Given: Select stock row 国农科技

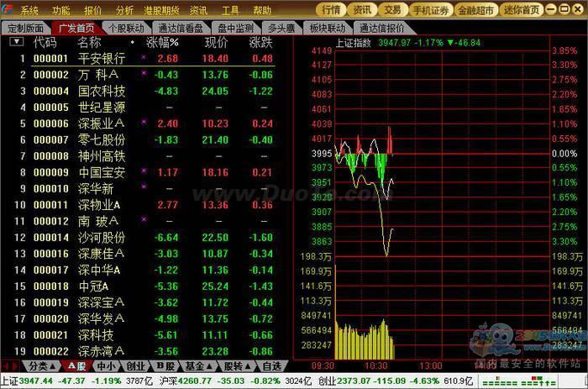Looking at the screenshot, I should pos(146,91).
